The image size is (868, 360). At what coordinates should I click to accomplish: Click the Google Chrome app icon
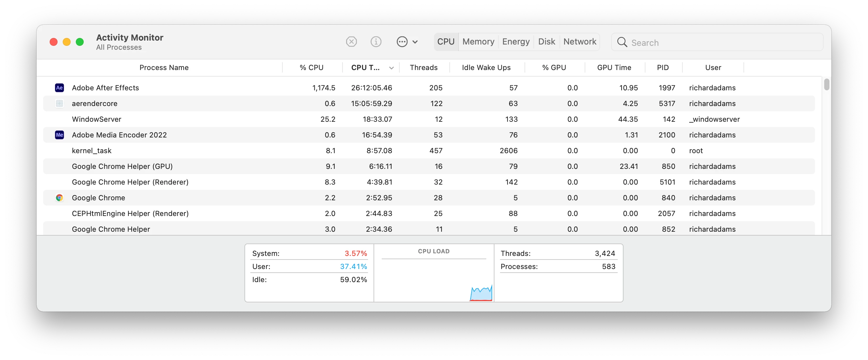click(x=59, y=198)
